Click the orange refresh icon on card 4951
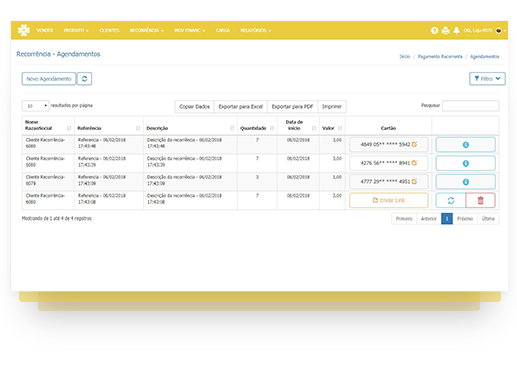 (414, 181)
